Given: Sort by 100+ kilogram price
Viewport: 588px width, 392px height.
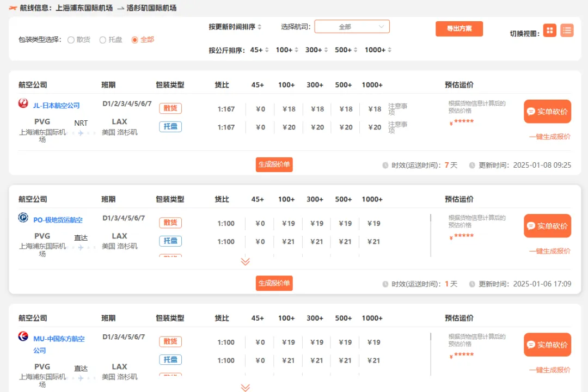Looking at the screenshot, I should [287, 50].
